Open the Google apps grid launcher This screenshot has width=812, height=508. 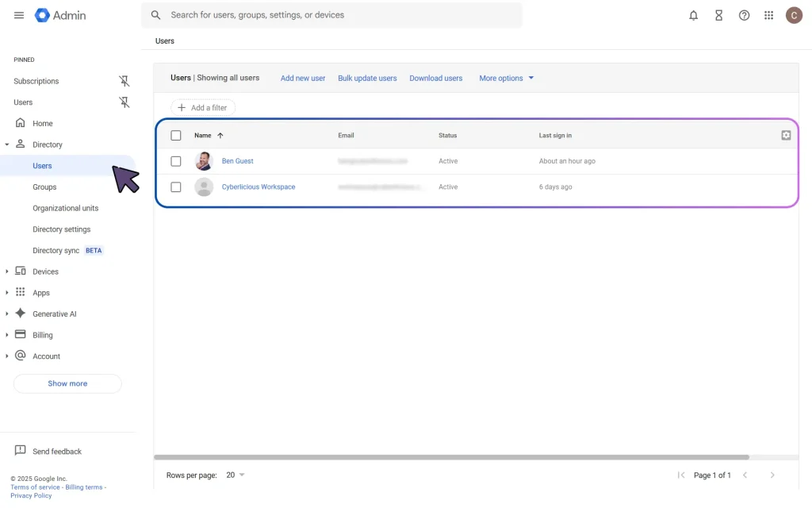pos(768,15)
